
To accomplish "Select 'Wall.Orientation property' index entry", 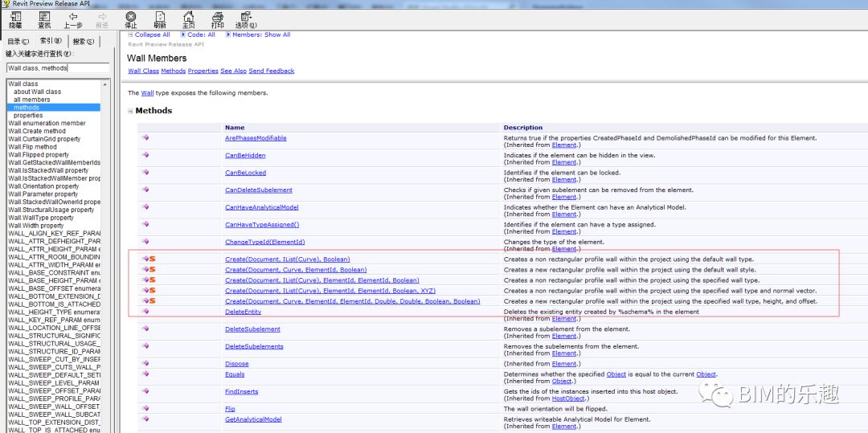I will click(43, 186).
